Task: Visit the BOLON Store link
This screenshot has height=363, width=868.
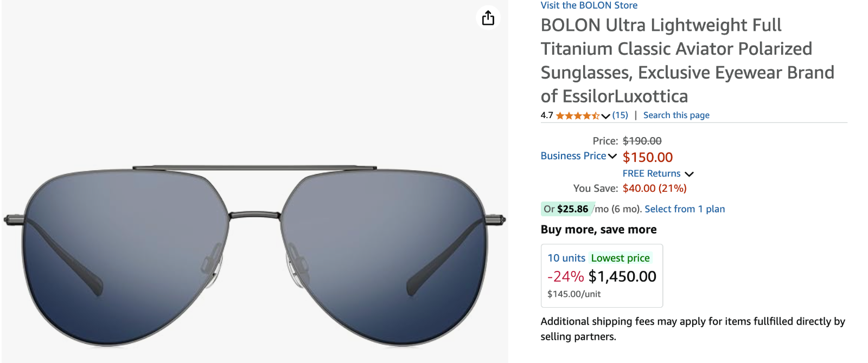Action: (x=589, y=5)
